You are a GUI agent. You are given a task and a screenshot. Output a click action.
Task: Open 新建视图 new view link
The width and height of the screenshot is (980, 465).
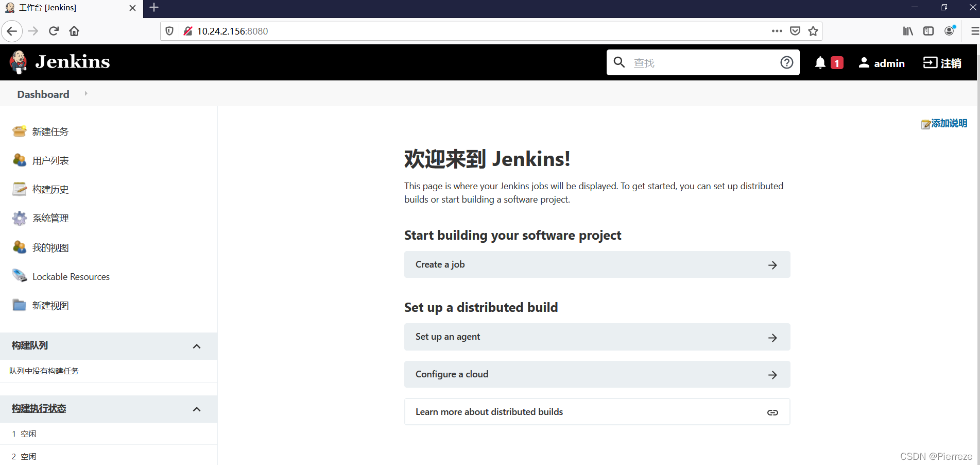50,306
